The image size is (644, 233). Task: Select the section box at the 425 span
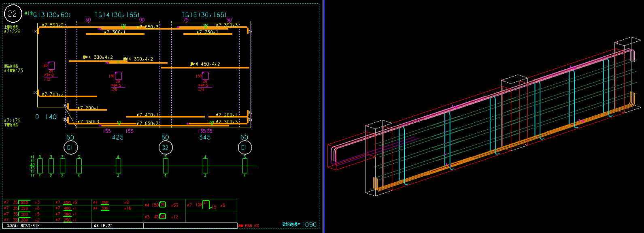pos(118,166)
